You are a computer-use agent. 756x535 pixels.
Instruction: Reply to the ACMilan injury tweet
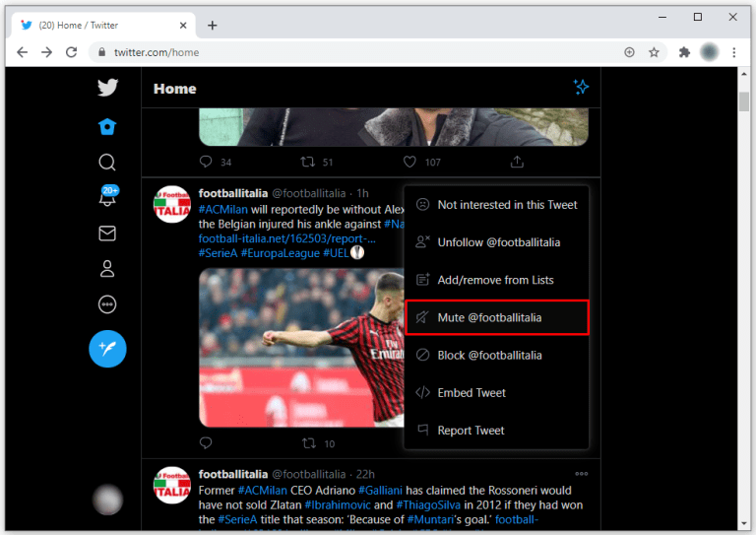coord(206,442)
